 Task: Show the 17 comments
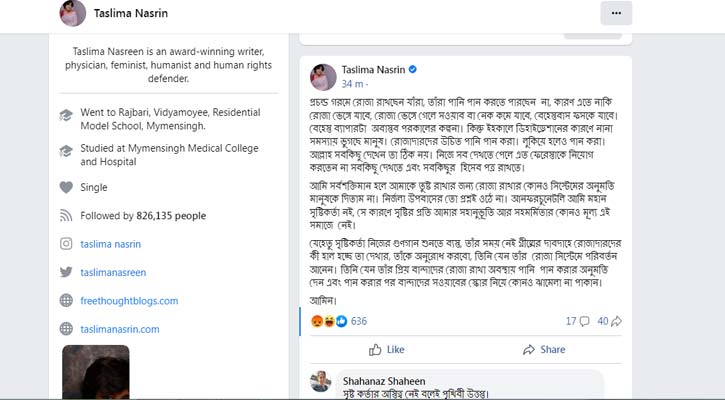point(577,321)
